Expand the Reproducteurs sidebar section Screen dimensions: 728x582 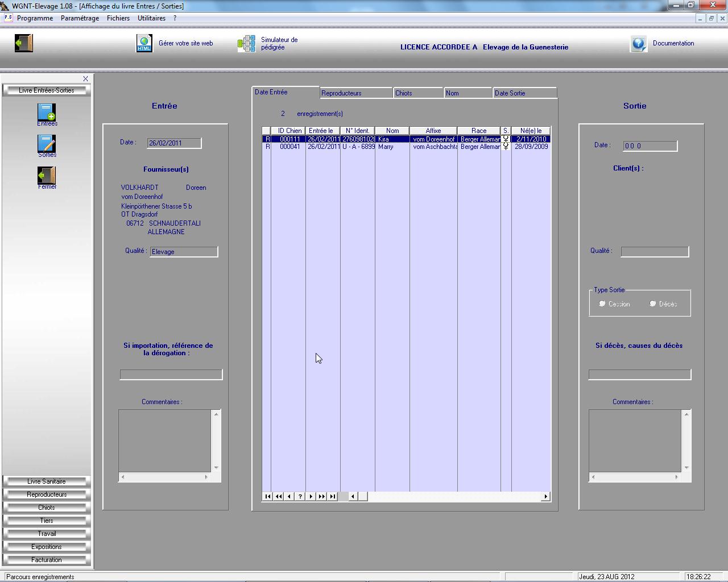pyautogui.click(x=47, y=494)
